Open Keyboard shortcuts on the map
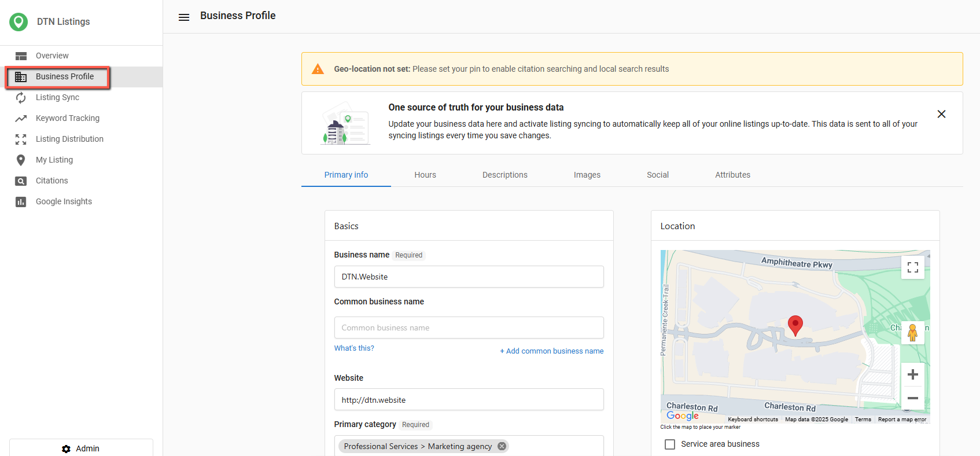Screen dimensions: 980x456 (753, 420)
